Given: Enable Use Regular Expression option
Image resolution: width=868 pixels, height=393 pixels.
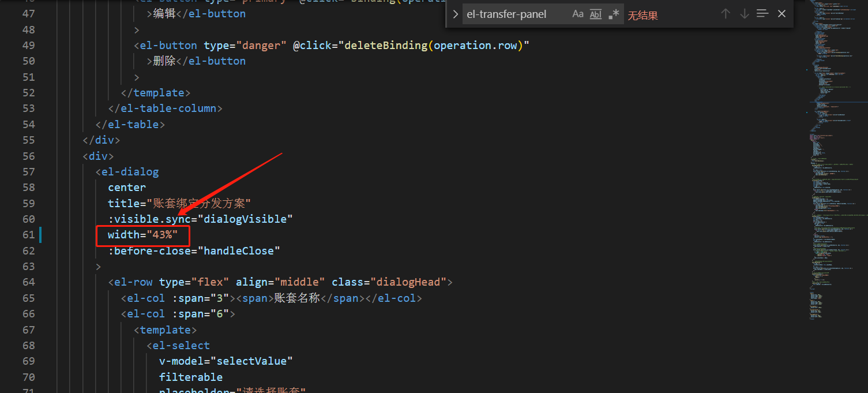Looking at the screenshot, I should (614, 14).
